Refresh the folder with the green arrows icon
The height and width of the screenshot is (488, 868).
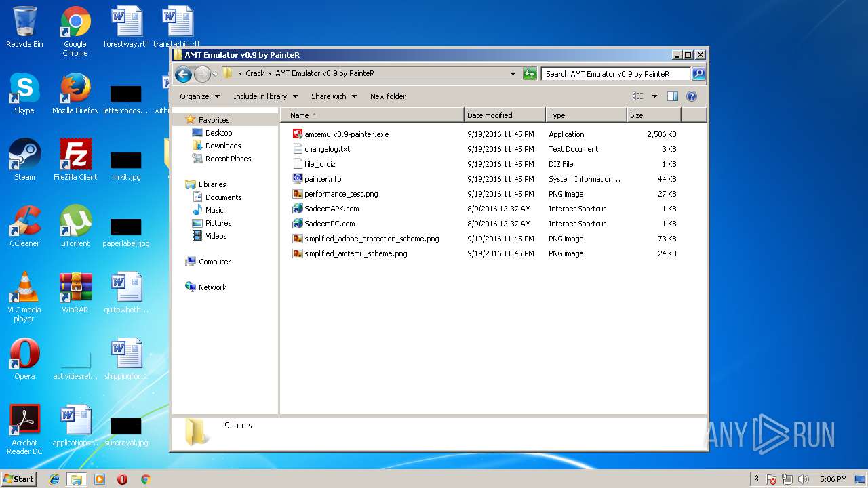click(x=530, y=74)
